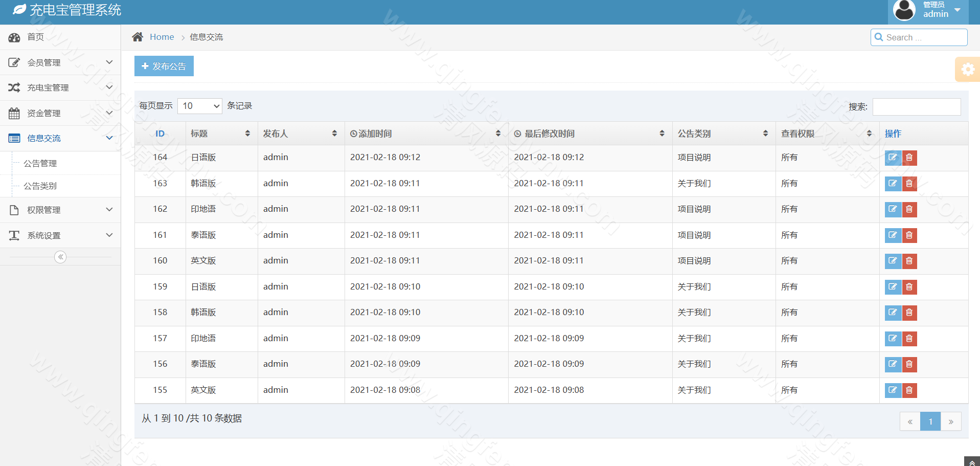Open 公告类别 submenu item
The height and width of the screenshot is (466, 980).
[40, 186]
